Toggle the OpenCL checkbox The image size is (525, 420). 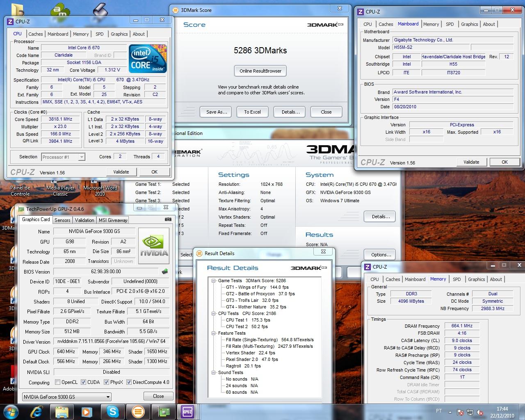[57, 382]
